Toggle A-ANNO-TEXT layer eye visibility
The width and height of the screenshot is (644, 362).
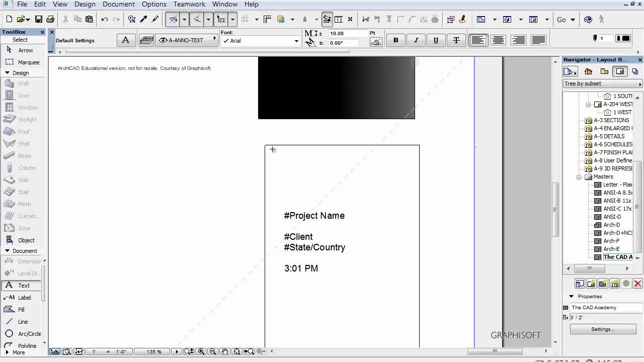coord(163,40)
